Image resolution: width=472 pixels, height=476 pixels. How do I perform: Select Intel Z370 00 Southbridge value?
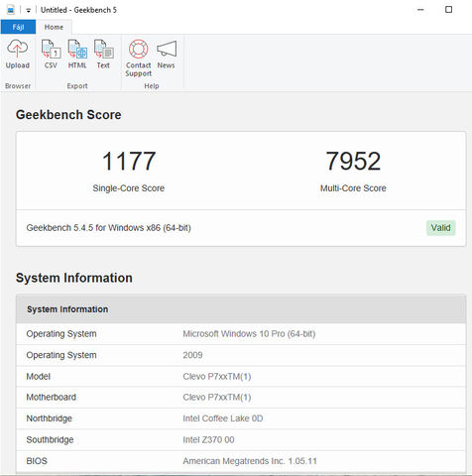point(208,439)
